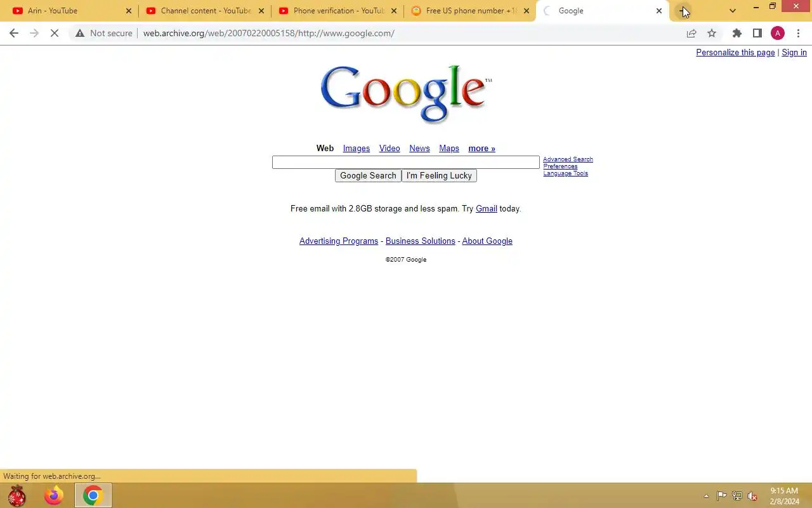Open Advanced Search link
This screenshot has width=812, height=508.
(568, 159)
